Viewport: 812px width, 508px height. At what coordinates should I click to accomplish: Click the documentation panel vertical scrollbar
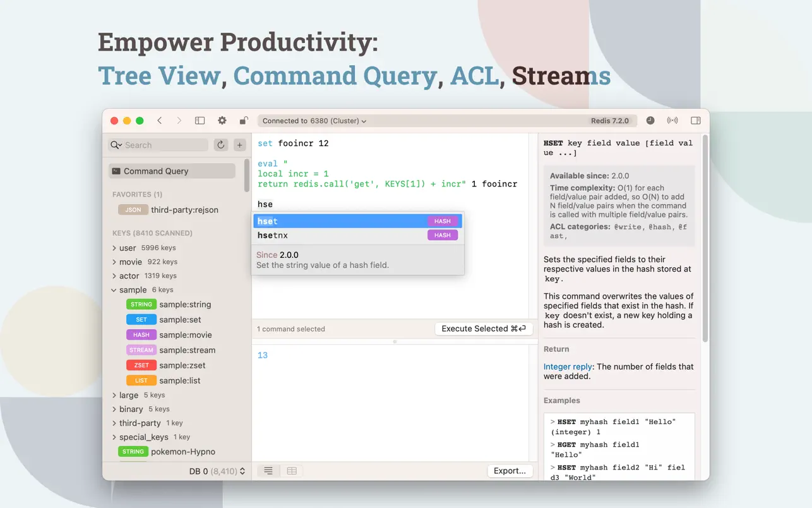click(705, 240)
